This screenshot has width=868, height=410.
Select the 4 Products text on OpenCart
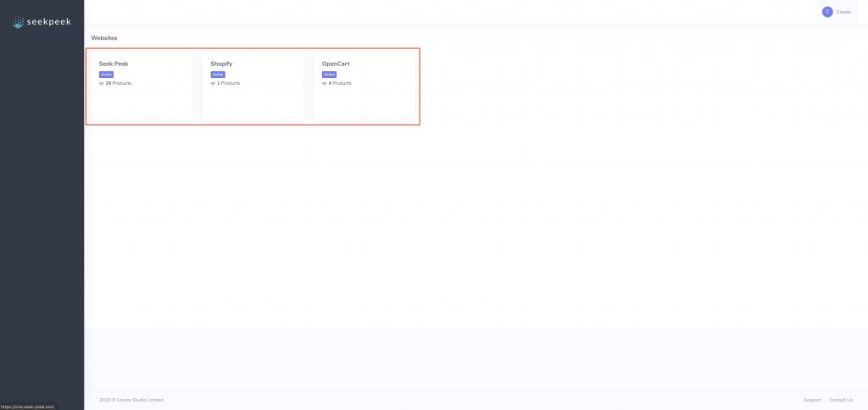pyautogui.click(x=340, y=83)
